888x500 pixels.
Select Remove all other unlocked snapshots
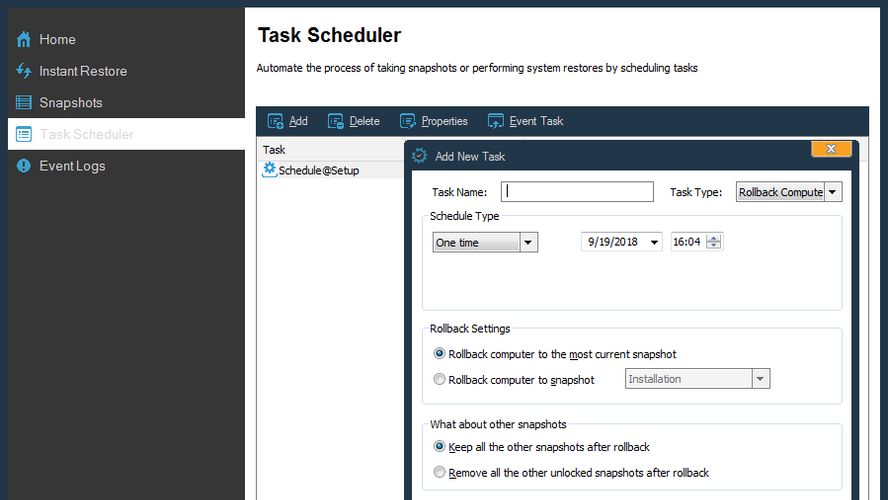point(440,473)
